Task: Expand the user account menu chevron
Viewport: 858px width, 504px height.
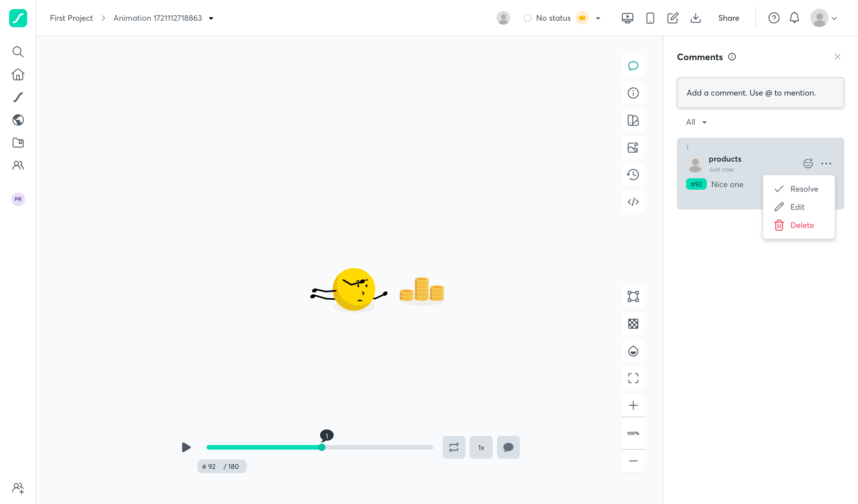Action: [834, 18]
